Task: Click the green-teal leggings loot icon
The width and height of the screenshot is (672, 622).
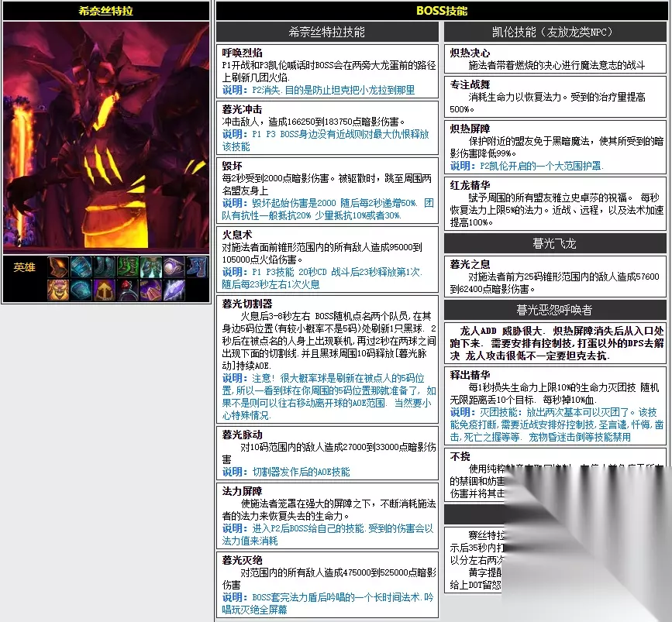Action: coord(151,267)
